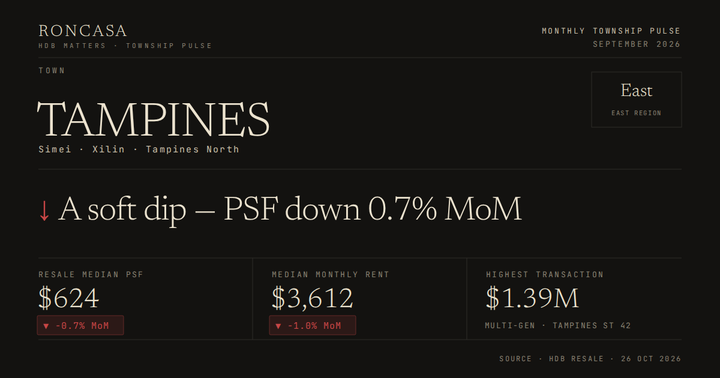Click the Source HDB Resale footer text
The height and width of the screenshot is (378, 720).
tap(590, 359)
